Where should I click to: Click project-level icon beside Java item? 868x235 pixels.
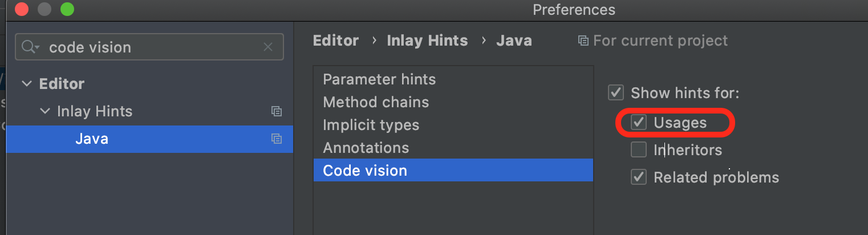point(277,139)
